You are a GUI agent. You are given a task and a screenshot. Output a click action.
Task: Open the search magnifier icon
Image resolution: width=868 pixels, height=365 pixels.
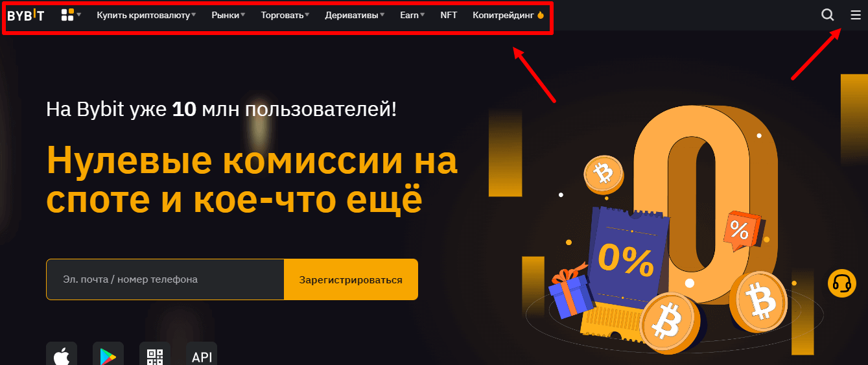(827, 15)
